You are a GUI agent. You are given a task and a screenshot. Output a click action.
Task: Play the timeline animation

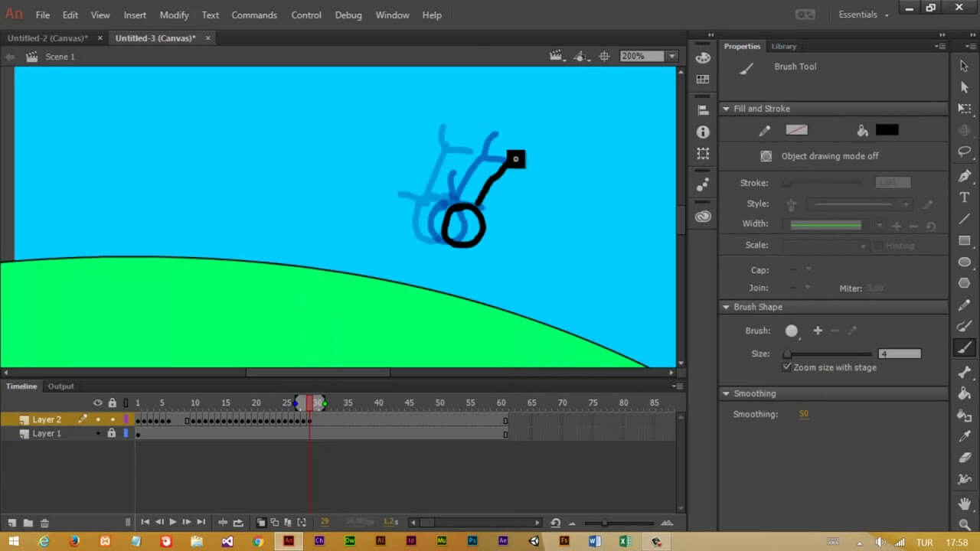(x=172, y=522)
